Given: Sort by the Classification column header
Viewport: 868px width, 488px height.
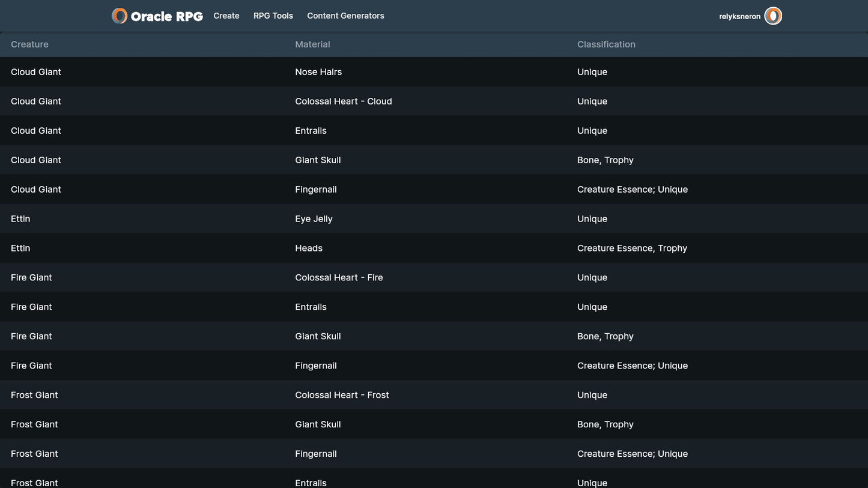Looking at the screenshot, I should [606, 44].
